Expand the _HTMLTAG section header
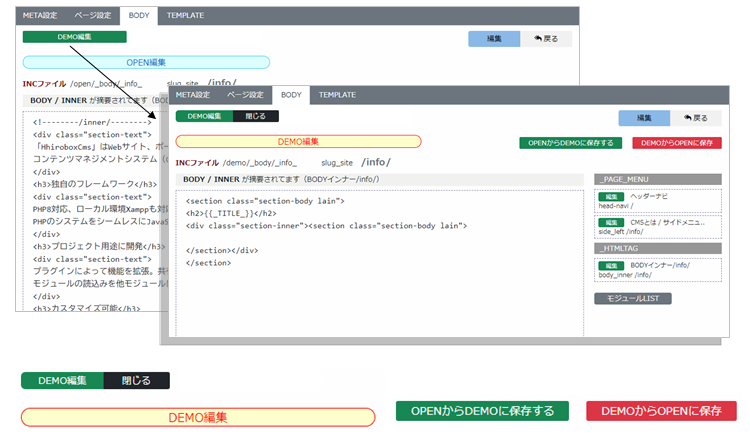Image resolution: width=750 pixels, height=435 pixels. click(x=657, y=247)
